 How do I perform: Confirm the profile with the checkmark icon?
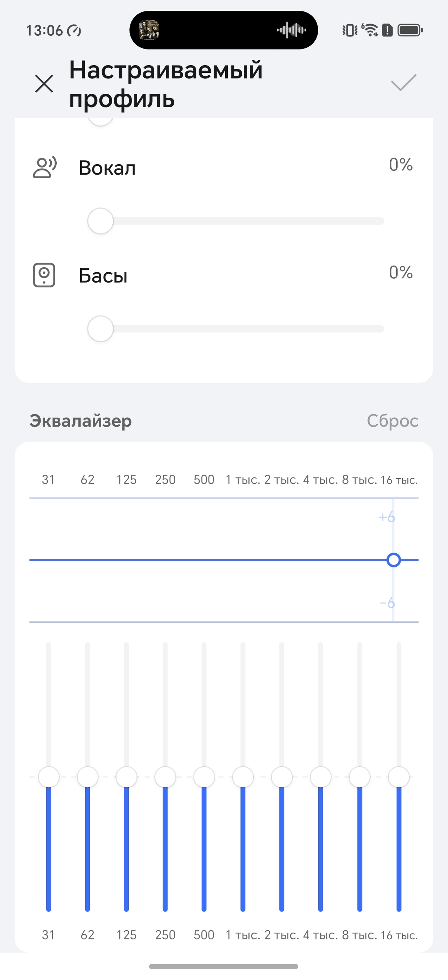tap(403, 83)
